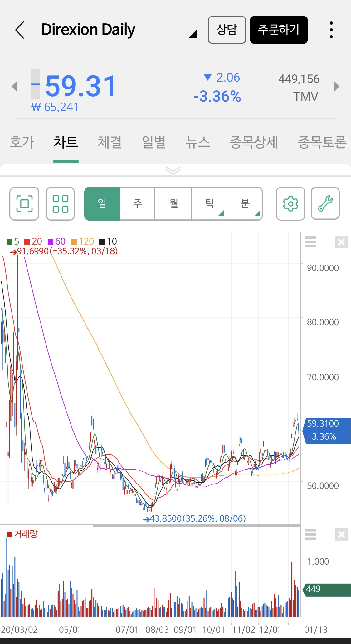
Task: Go to next stock with right triangle
Action: pos(336,86)
